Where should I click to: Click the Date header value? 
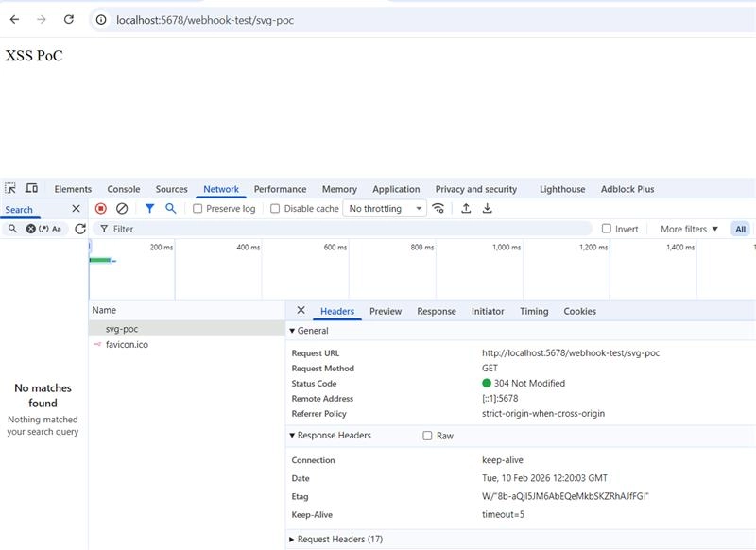tap(544, 477)
